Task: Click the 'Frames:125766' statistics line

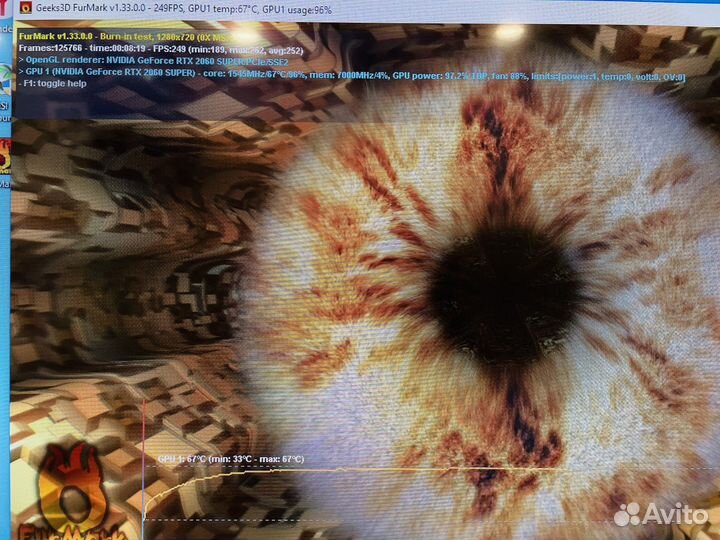Action: [x=161, y=49]
